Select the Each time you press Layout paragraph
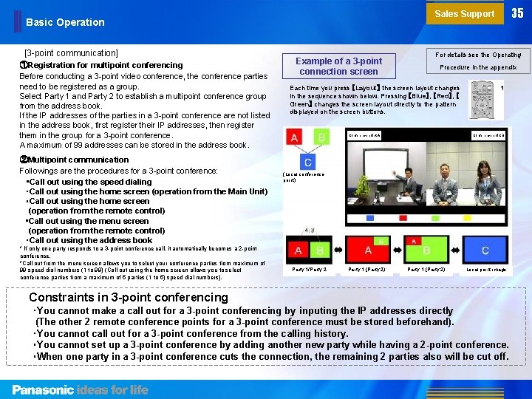The width and height of the screenshot is (532, 399). pyautogui.click(x=375, y=100)
